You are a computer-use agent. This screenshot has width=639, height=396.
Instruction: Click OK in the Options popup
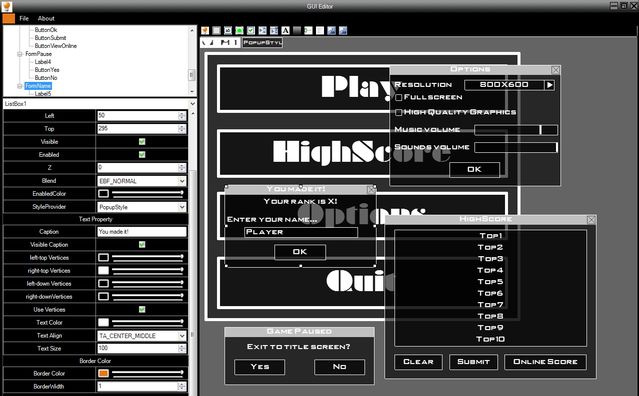coord(474,169)
